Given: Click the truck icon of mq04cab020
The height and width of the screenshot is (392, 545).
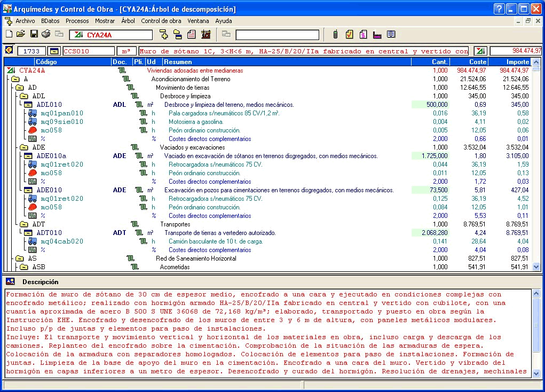Looking at the screenshot, I should click(x=33, y=241).
